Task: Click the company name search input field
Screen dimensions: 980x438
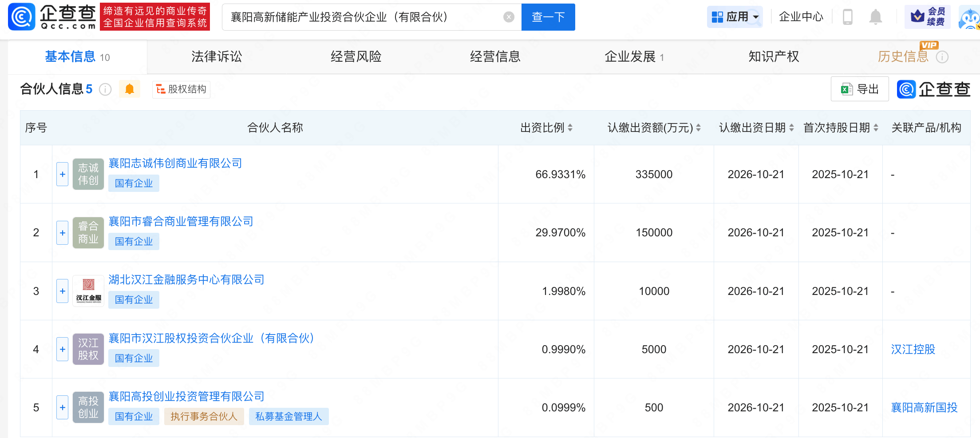Action: coord(364,17)
